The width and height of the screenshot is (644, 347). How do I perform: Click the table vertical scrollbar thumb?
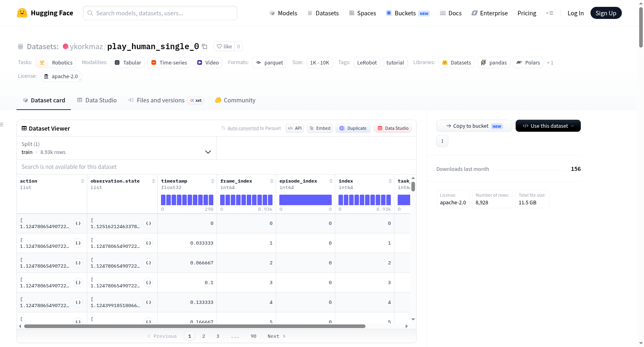pos(413,187)
